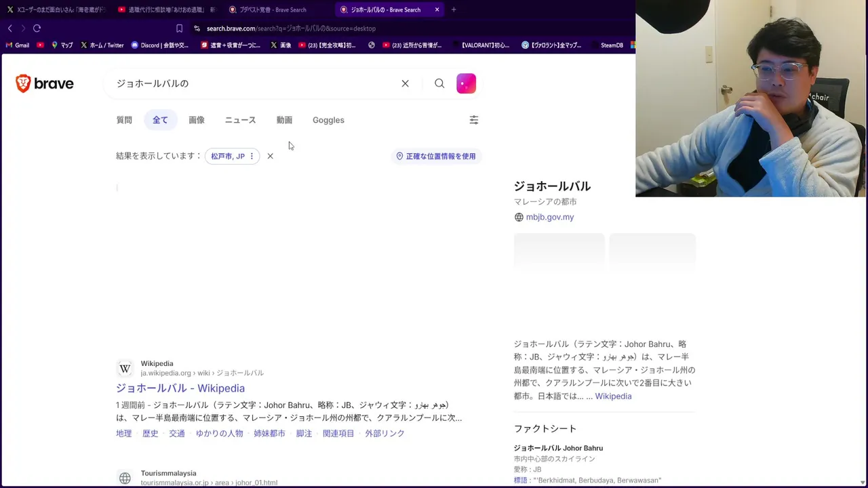
Task: Open ジョホールバル - Wikipedia result title
Action: click(x=180, y=388)
